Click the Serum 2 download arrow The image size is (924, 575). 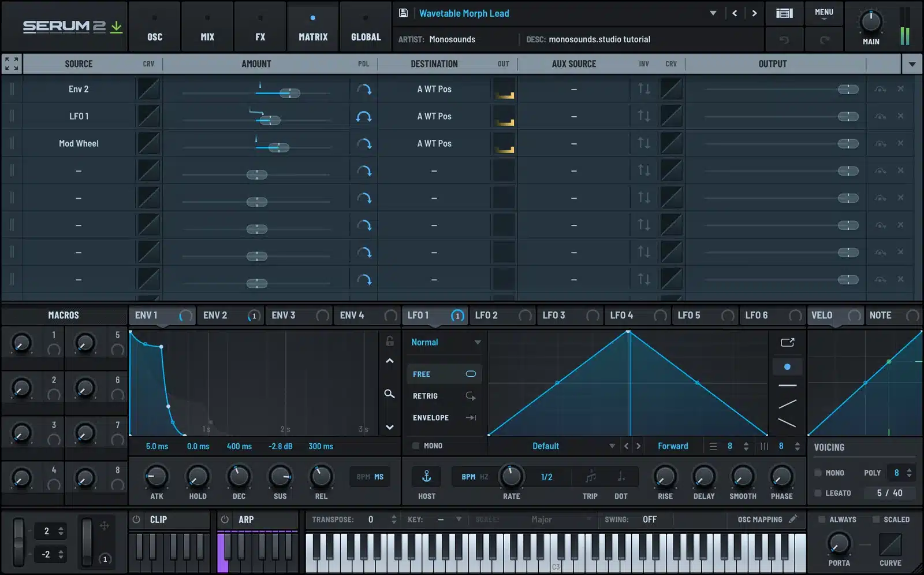coord(116,27)
